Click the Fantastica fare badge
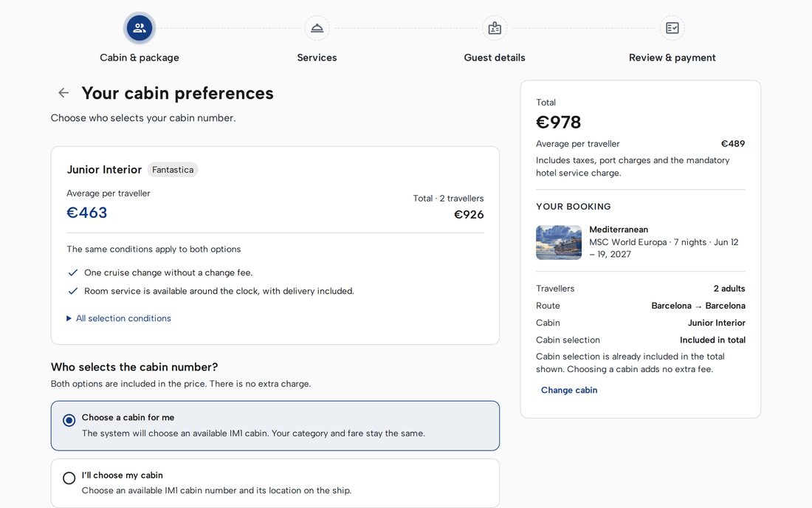 tap(173, 170)
